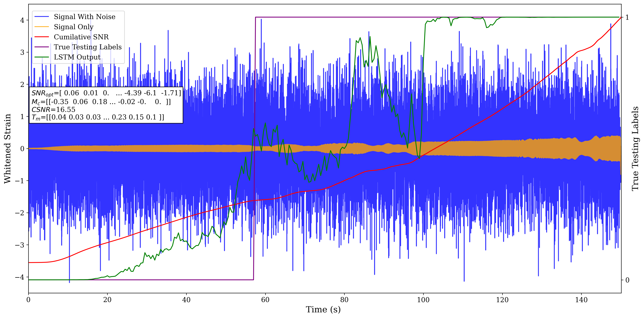Click the Signal With Noise legend label

[x=84, y=17]
